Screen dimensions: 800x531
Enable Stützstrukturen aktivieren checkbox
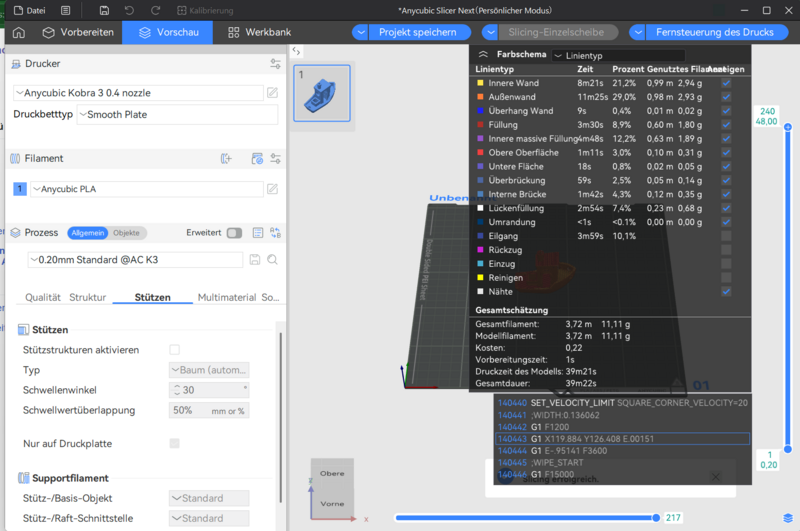pyautogui.click(x=174, y=350)
